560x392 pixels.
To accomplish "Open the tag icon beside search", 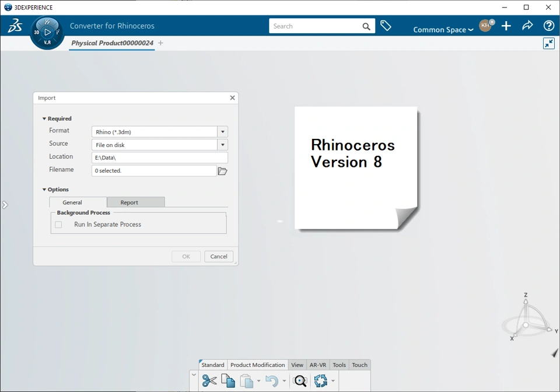I will [x=386, y=26].
